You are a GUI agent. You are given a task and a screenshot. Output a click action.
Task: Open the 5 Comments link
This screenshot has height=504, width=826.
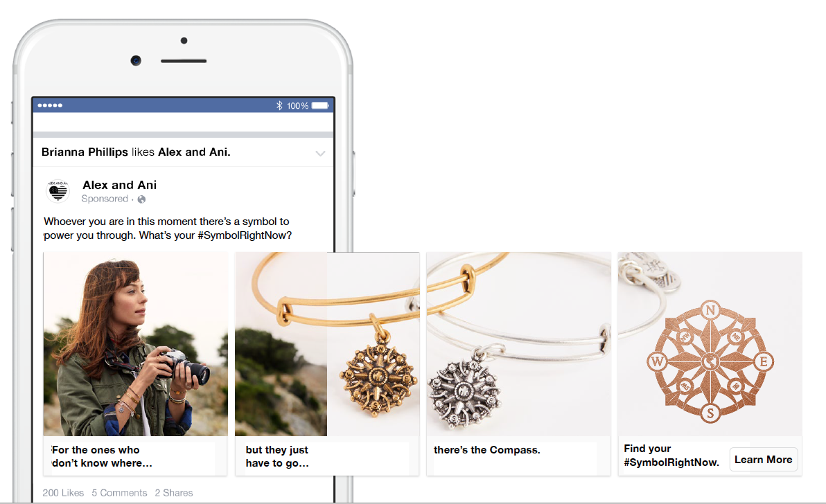(120, 493)
